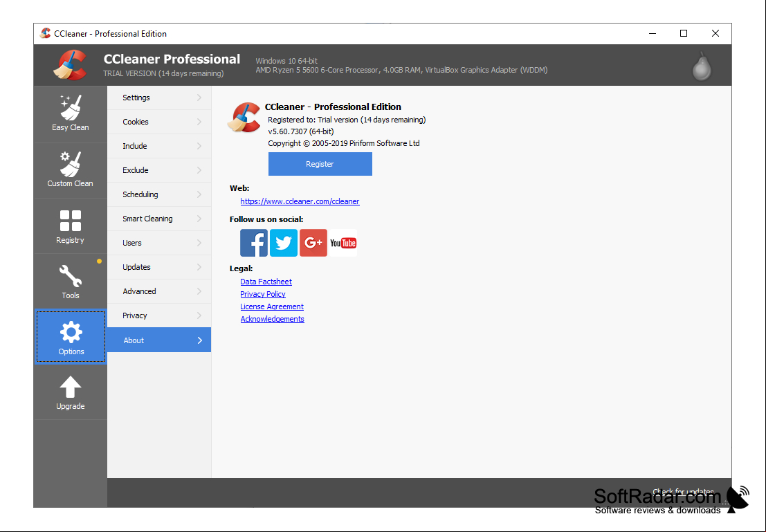Go to the Registry cleaner
This screenshot has width=766, height=532.
click(71, 226)
